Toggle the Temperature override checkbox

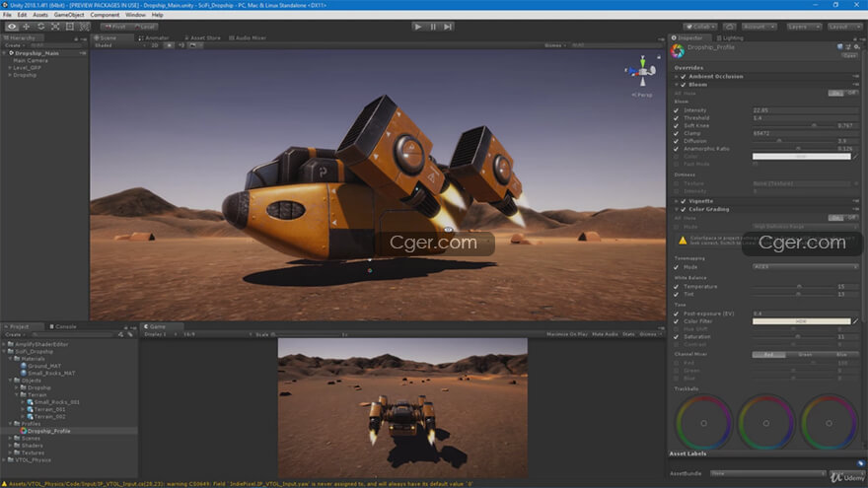[676, 287]
